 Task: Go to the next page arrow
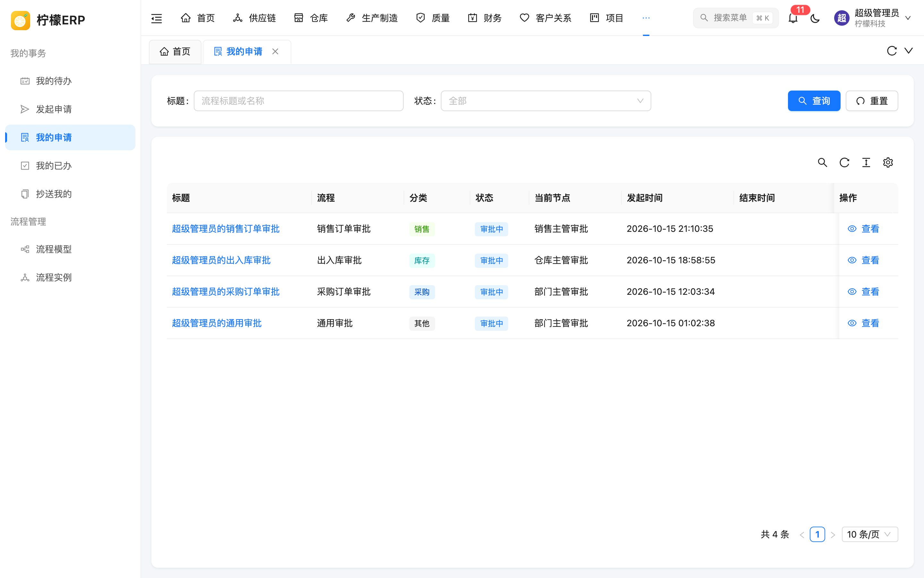833,534
